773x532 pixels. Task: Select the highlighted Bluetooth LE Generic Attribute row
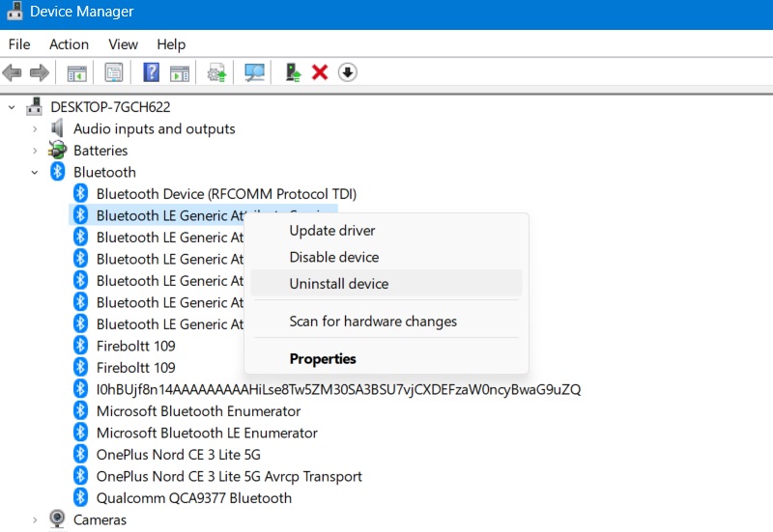[x=203, y=215]
